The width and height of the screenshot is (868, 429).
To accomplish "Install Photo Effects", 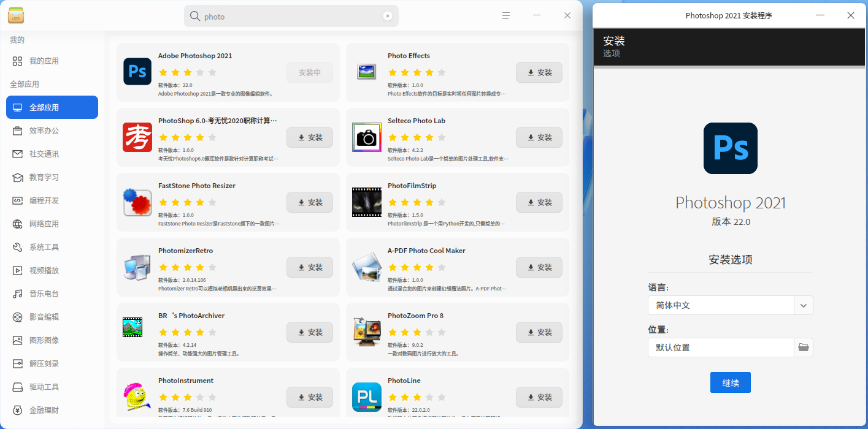I will click(x=539, y=72).
